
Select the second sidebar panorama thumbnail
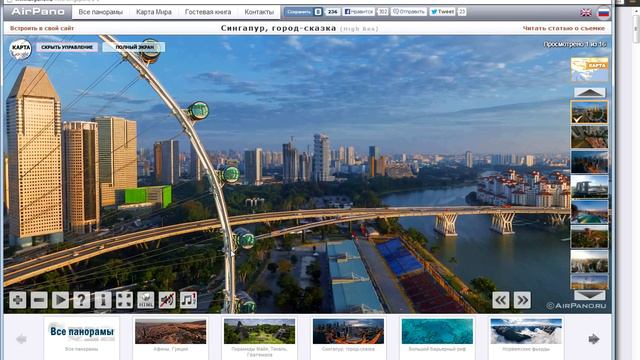pyautogui.click(x=589, y=137)
